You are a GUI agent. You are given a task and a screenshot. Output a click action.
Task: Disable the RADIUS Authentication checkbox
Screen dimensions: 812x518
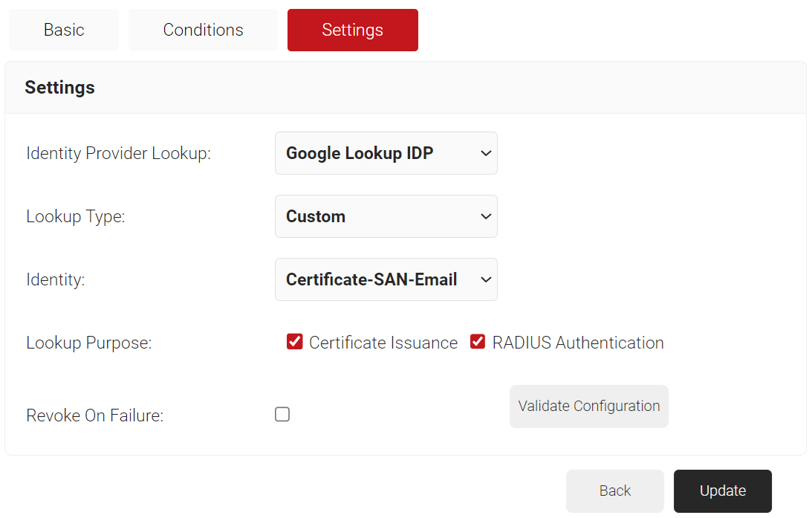[478, 342]
